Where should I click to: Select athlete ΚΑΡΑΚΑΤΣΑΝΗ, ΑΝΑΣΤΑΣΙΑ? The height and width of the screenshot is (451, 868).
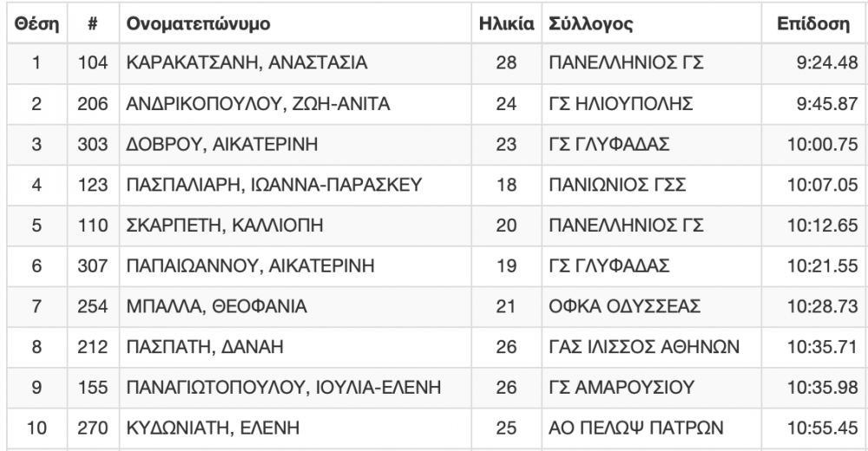click(x=247, y=63)
